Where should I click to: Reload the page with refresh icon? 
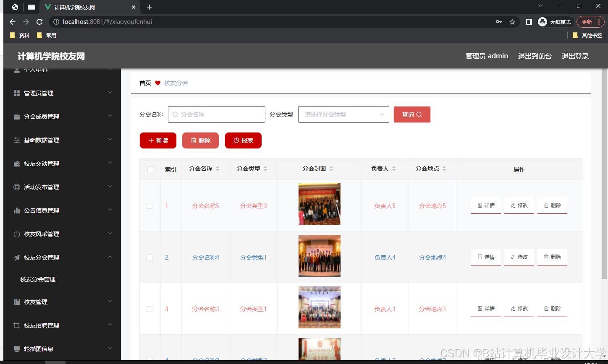pos(39,22)
